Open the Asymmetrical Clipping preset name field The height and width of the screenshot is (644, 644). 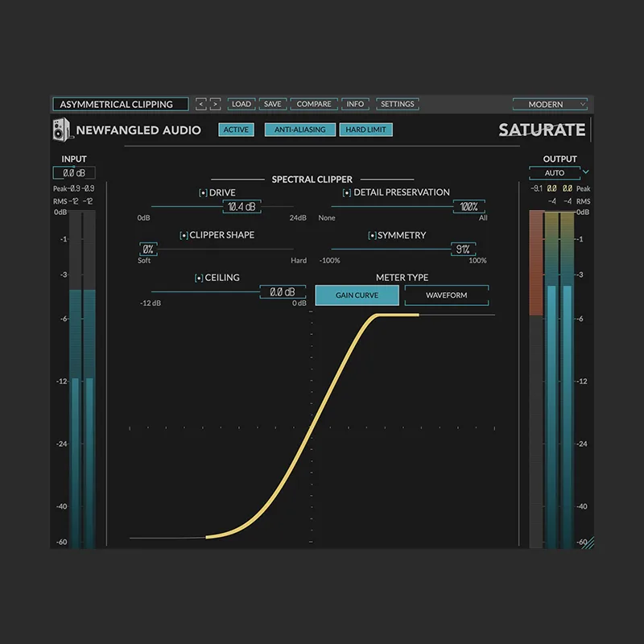121,105
